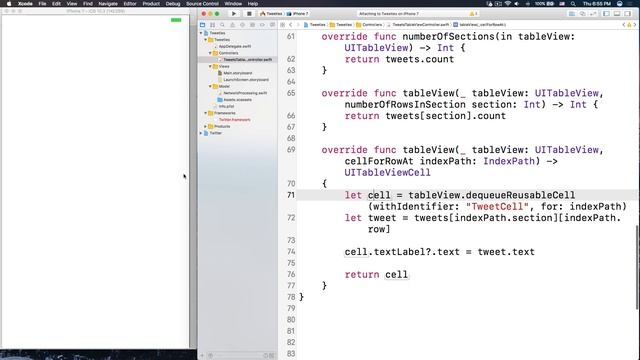
Task: Collapse the Controllers group
Action: click(211, 53)
